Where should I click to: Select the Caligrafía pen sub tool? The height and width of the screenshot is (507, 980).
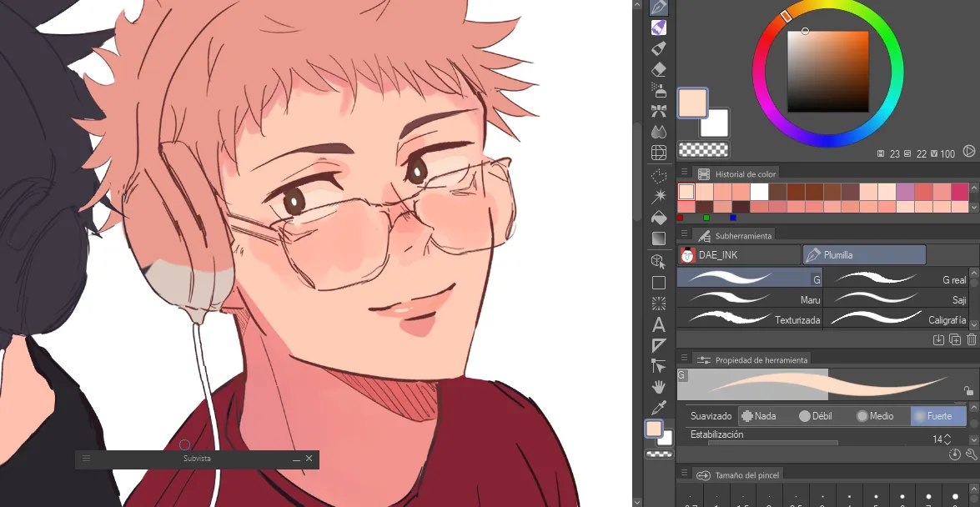(896, 319)
